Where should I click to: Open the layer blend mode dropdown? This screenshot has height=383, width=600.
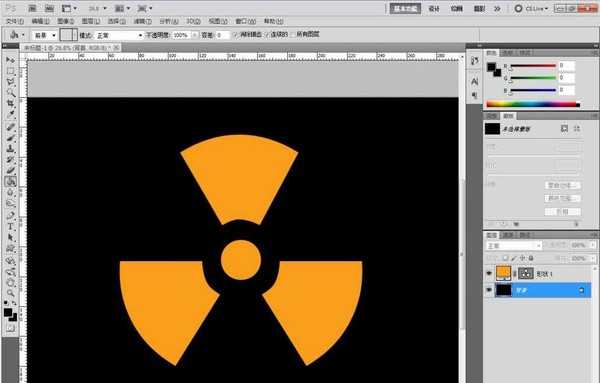pyautogui.click(x=514, y=245)
